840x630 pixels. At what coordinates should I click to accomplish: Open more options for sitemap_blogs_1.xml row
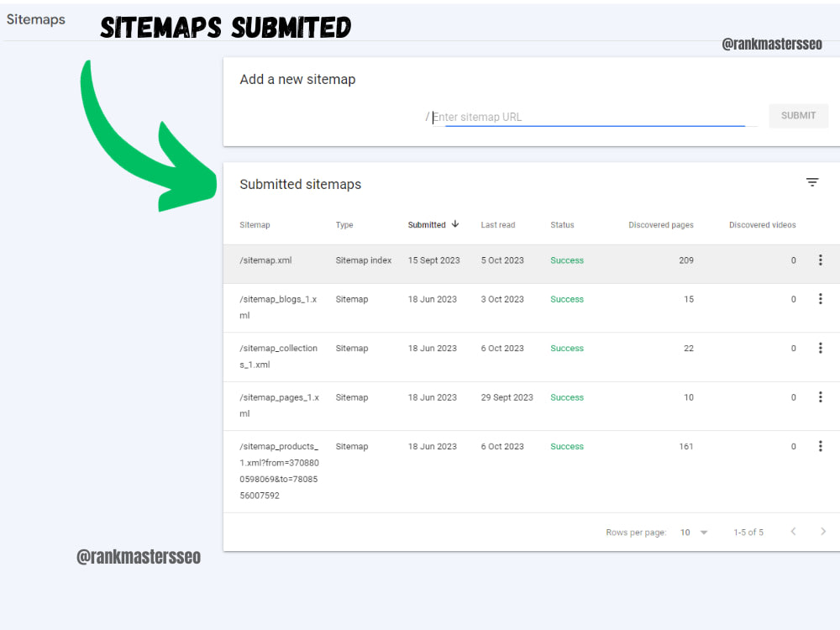pyautogui.click(x=820, y=299)
